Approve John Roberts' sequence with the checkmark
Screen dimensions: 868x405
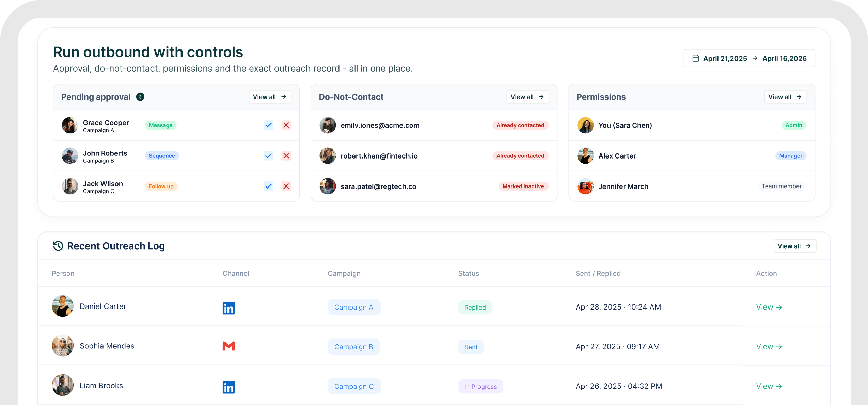click(268, 156)
